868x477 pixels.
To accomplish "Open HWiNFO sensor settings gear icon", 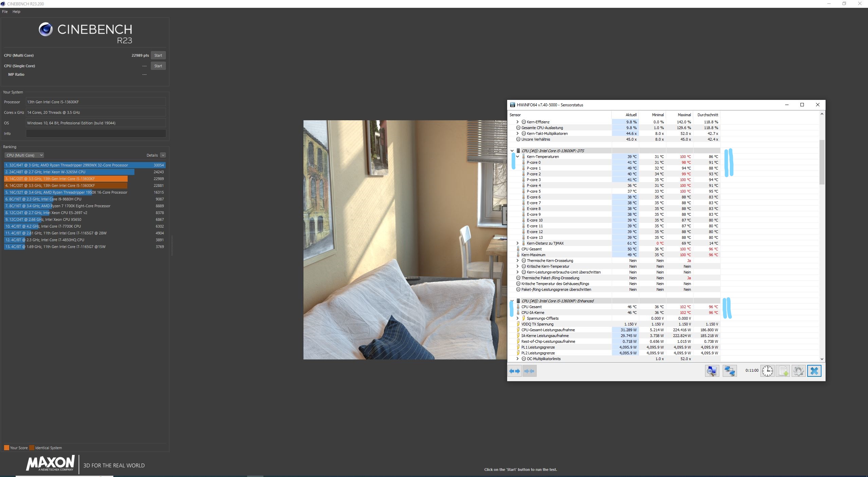I will point(798,371).
